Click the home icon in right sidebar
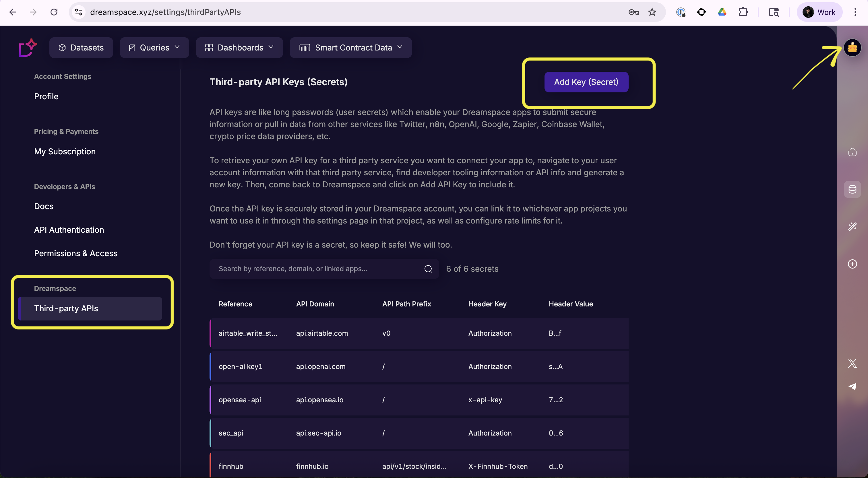The height and width of the screenshot is (478, 868). [x=852, y=152]
